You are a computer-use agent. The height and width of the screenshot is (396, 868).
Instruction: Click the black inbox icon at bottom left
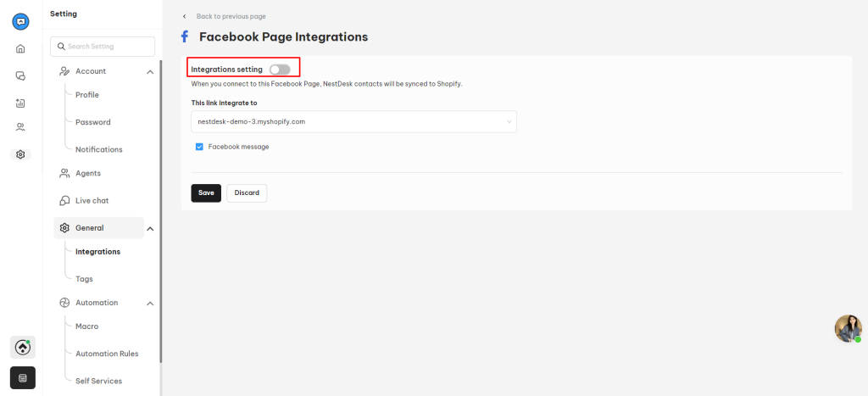[x=23, y=377]
